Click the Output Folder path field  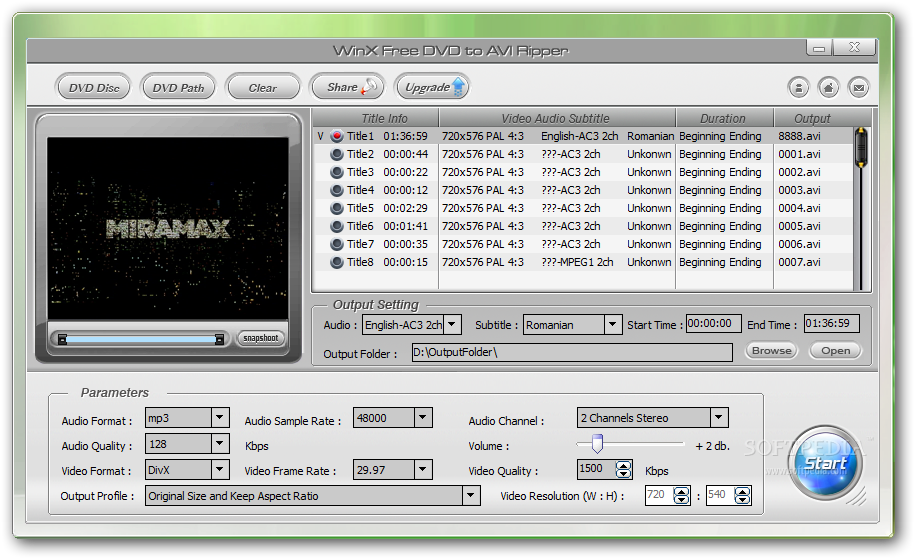pyautogui.click(x=572, y=352)
